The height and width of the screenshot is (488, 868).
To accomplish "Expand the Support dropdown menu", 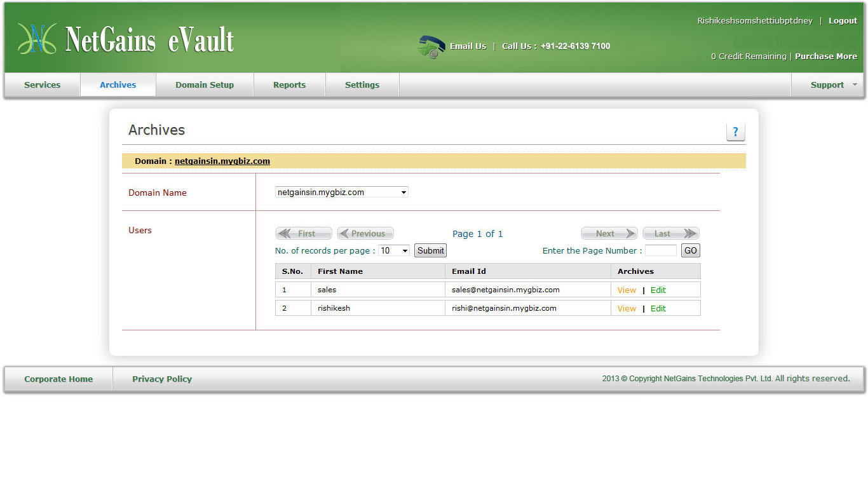I will (x=827, y=85).
